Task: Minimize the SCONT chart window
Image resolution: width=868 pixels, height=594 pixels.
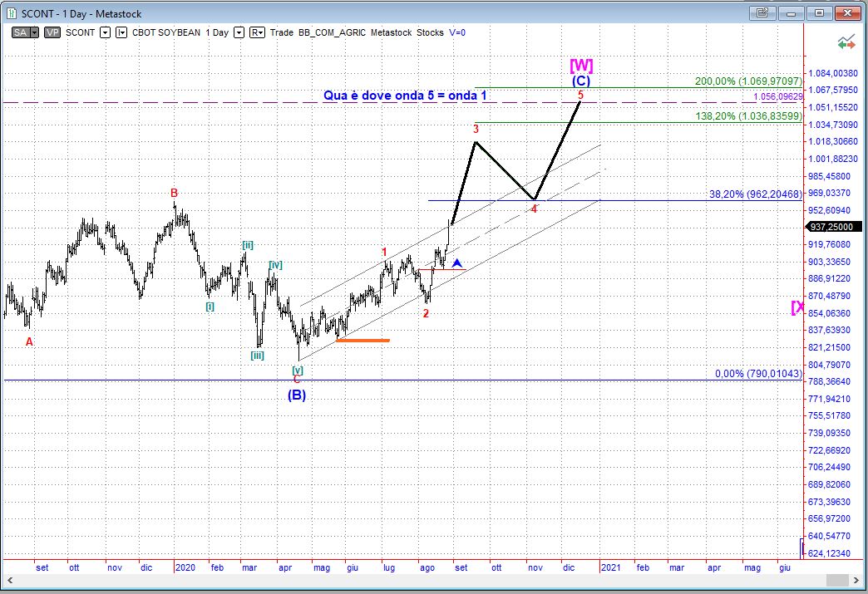Action: coord(791,12)
